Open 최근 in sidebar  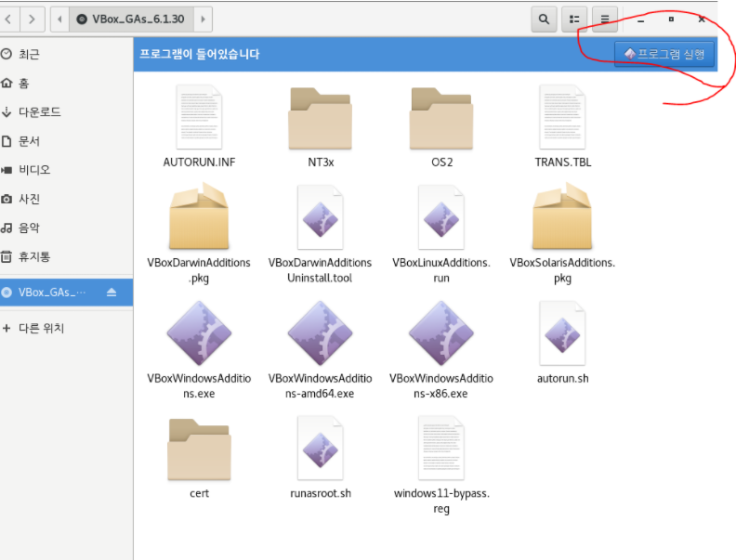pyautogui.click(x=66, y=55)
